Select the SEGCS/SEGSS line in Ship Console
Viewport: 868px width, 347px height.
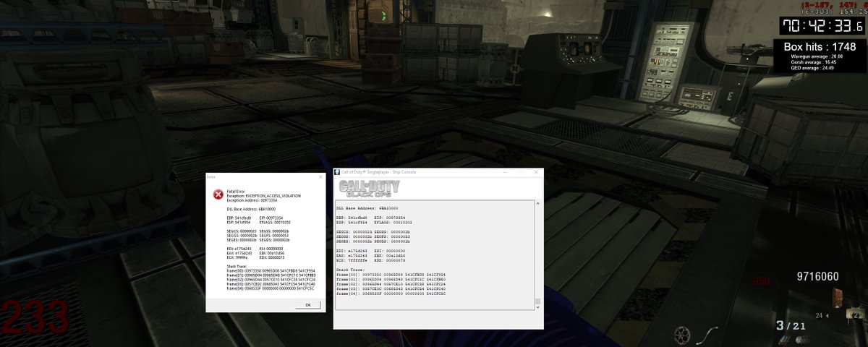tap(373, 232)
